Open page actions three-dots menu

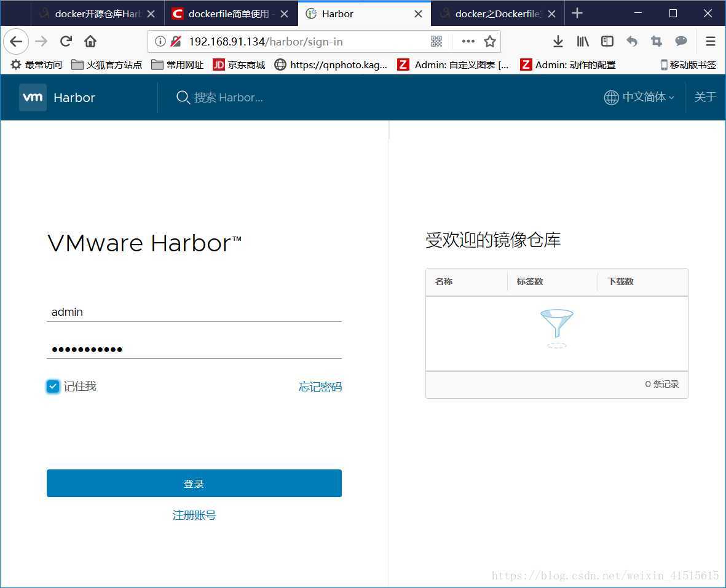coord(468,42)
